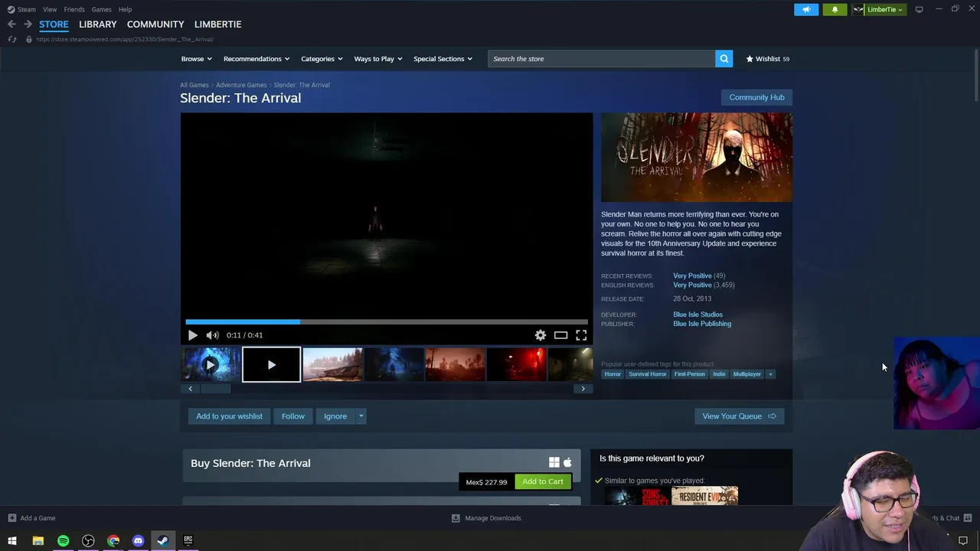Image resolution: width=980 pixels, height=551 pixels.
Task: Open the LIMBERTIE profile tab
Action: (x=217, y=24)
